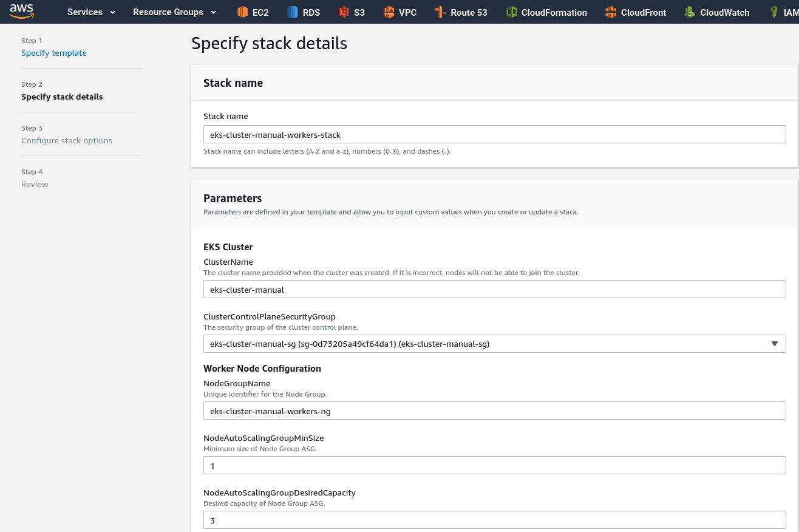The height and width of the screenshot is (532, 799).
Task: Open the EC2 service shortcut icon
Action: coord(243,12)
